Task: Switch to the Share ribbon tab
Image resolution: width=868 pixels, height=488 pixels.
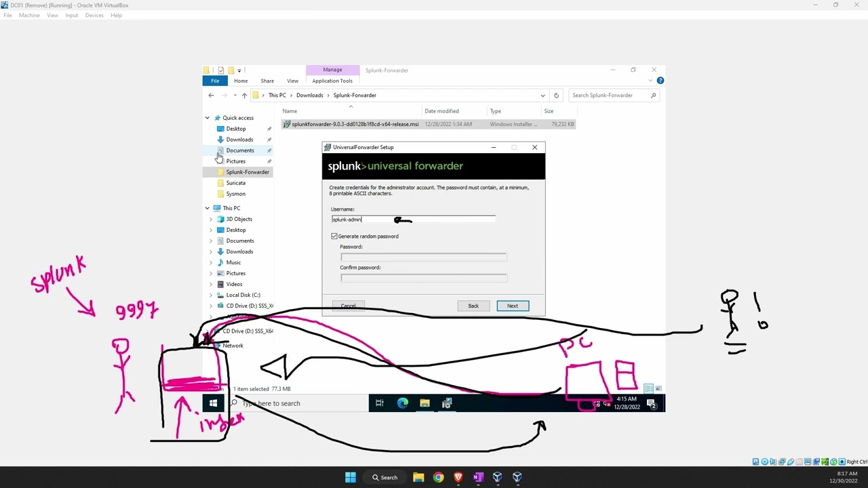Action: (267, 81)
